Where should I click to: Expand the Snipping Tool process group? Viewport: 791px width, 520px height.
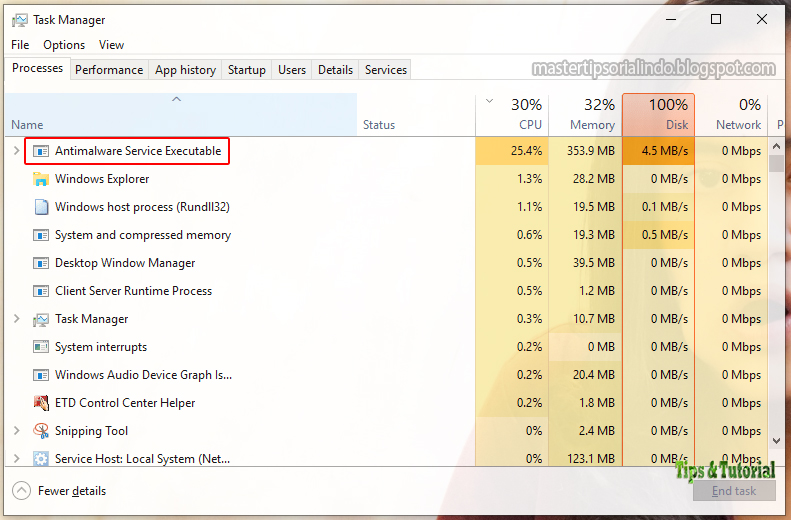pyautogui.click(x=17, y=431)
